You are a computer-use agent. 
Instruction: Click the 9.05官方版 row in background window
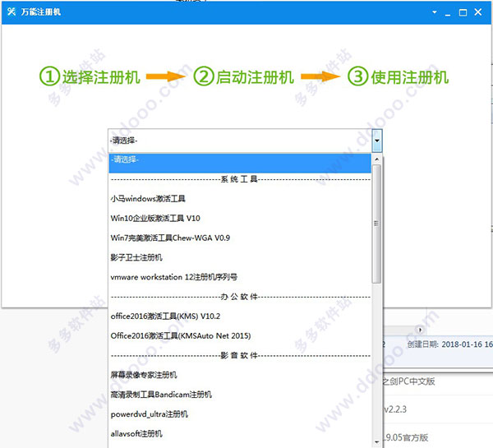pos(406,437)
